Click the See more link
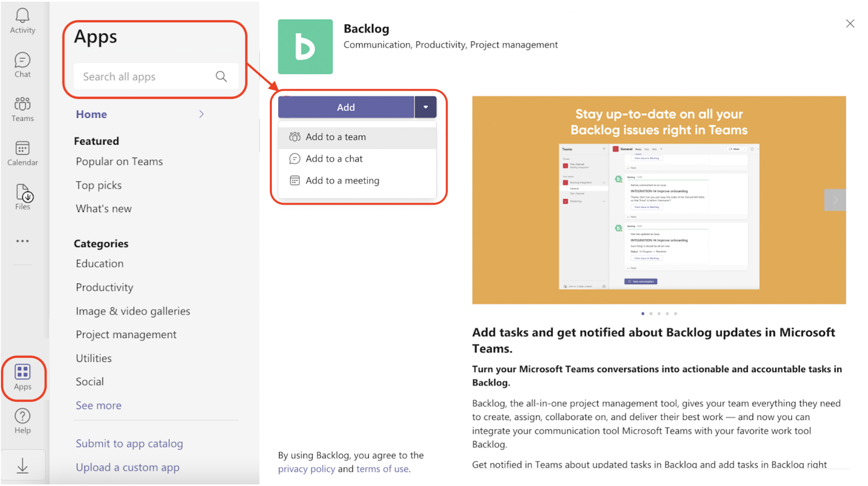 [99, 405]
